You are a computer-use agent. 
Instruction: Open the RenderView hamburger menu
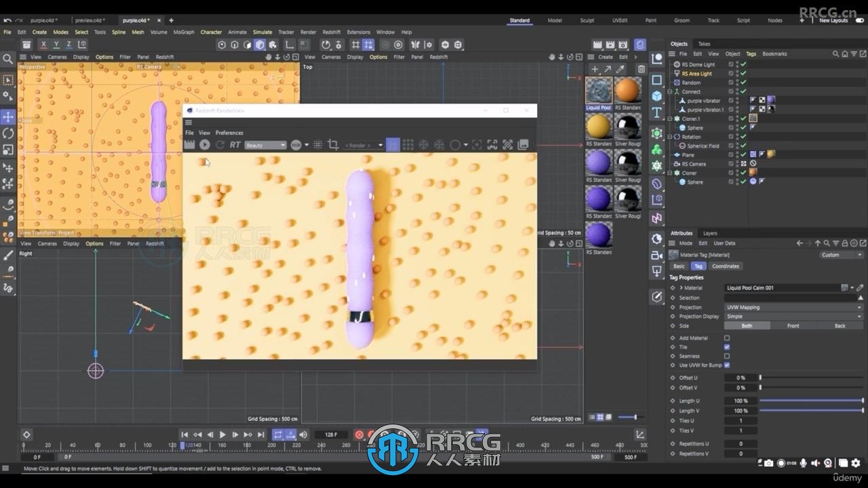(189, 123)
